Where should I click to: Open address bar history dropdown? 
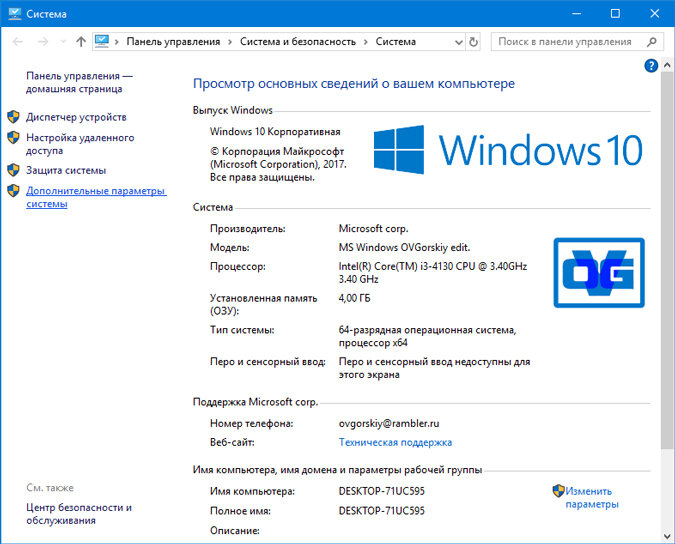tap(459, 42)
